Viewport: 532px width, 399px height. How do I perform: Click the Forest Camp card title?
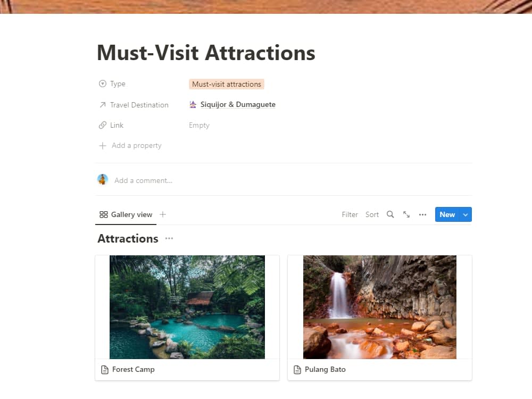pyautogui.click(x=134, y=370)
